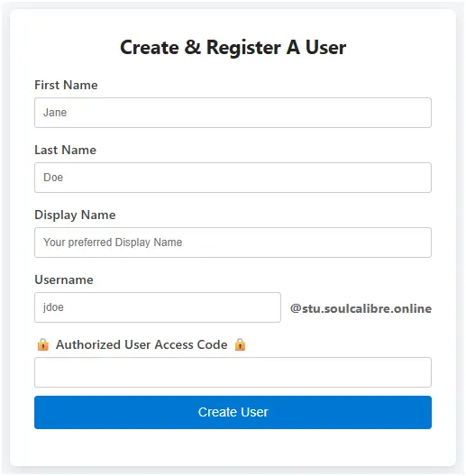Click the Create User button

233,412
